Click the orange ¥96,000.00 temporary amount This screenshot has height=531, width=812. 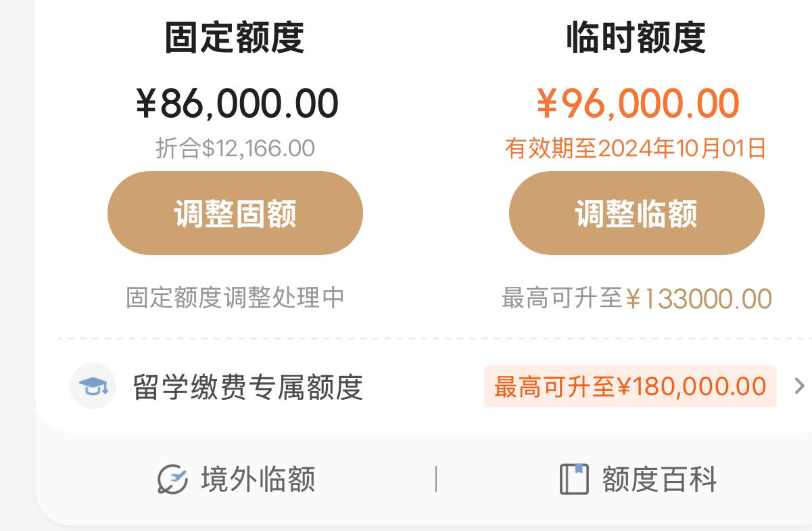[638, 103]
